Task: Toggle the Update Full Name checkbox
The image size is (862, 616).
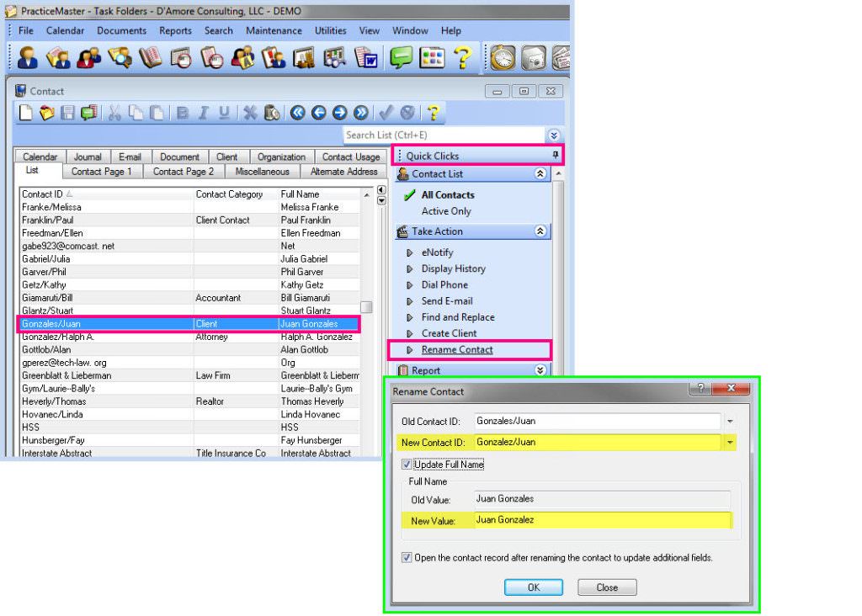Action: pyautogui.click(x=407, y=465)
